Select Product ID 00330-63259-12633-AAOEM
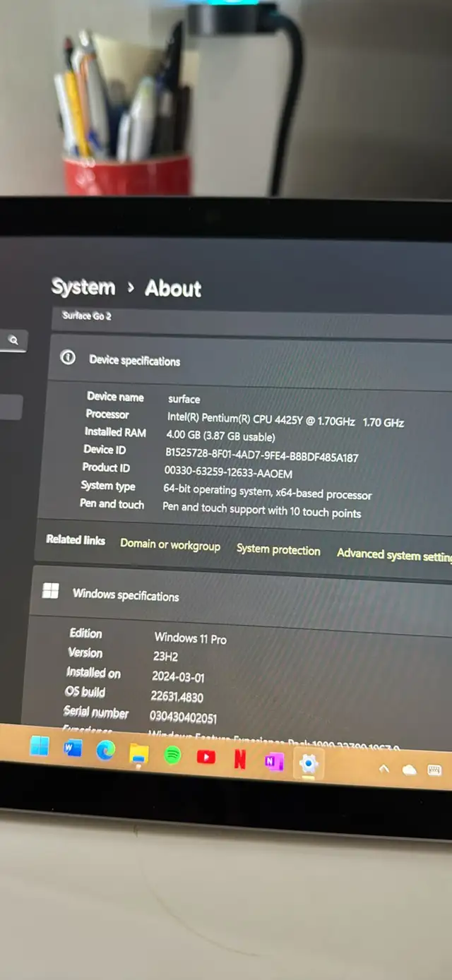The height and width of the screenshot is (980, 452). pos(228,473)
